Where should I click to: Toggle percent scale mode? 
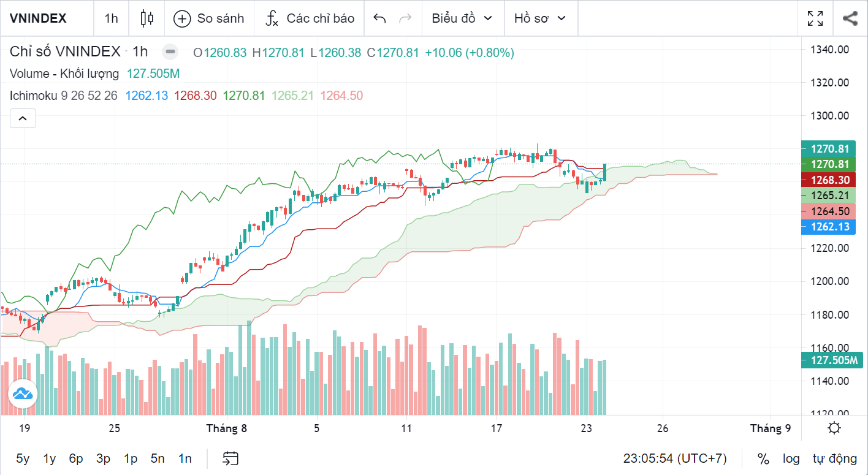pyautogui.click(x=763, y=458)
